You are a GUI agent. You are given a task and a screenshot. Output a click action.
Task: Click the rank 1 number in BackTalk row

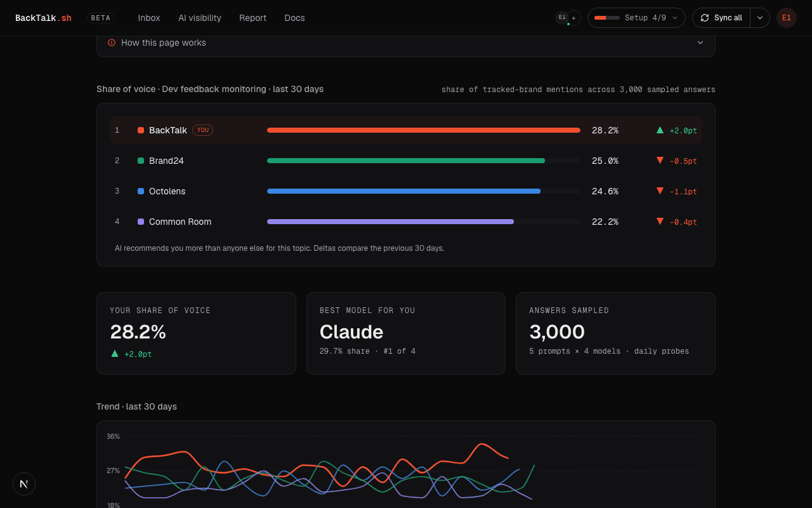[x=117, y=130]
